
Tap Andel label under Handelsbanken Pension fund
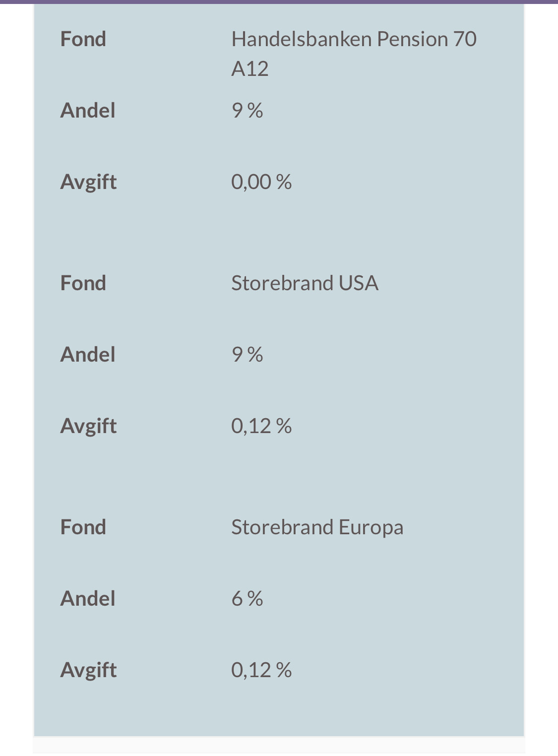click(x=87, y=110)
